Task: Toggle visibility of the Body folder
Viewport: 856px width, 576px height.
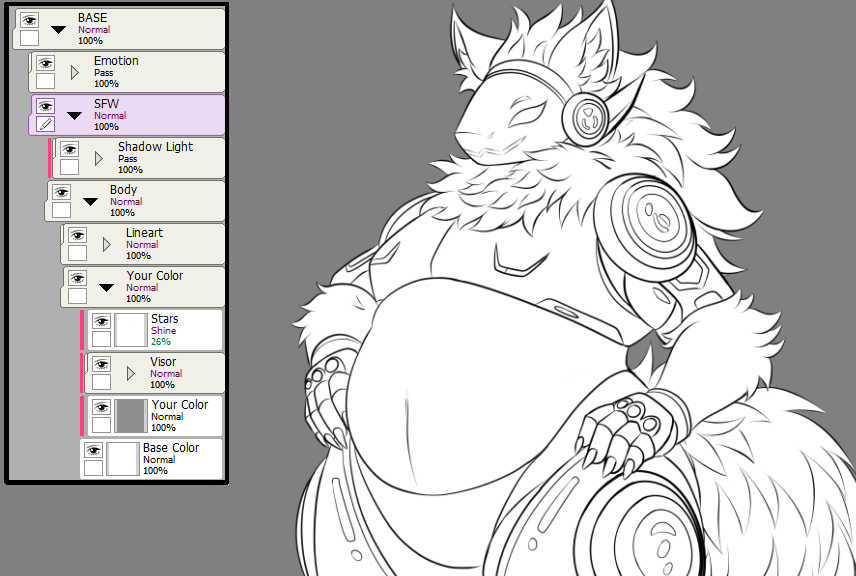Action: 61,193
